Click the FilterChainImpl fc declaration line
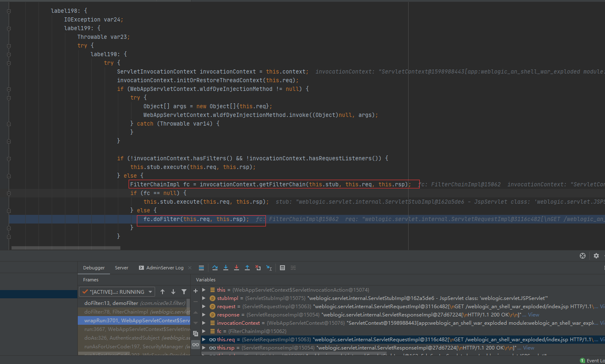Viewport: 605px width, 364px height. [270, 185]
